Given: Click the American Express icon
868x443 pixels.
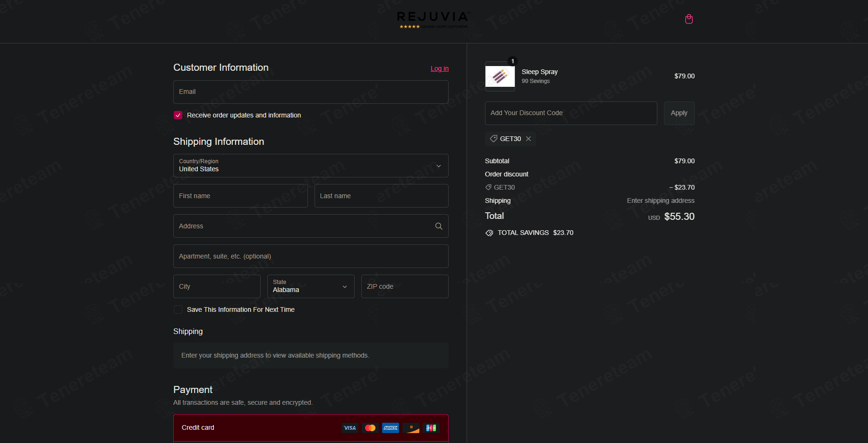Looking at the screenshot, I should pyautogui.click(x=391, y=428).
